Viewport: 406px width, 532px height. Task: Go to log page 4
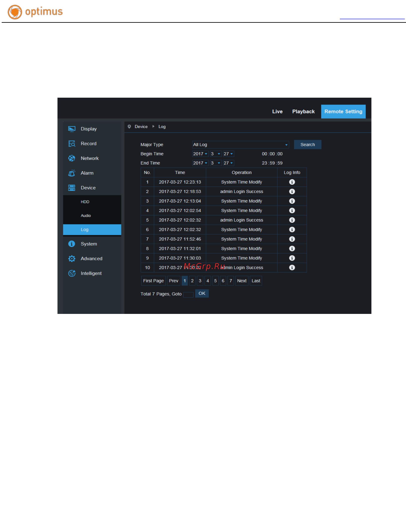208,281
